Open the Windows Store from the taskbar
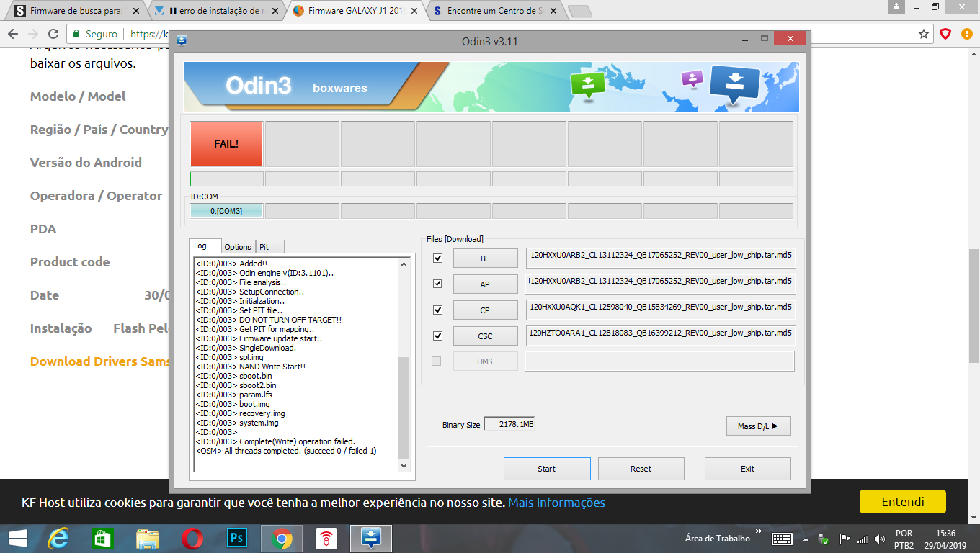The height and width of the screenshot is (553, 980). (103, 539)
